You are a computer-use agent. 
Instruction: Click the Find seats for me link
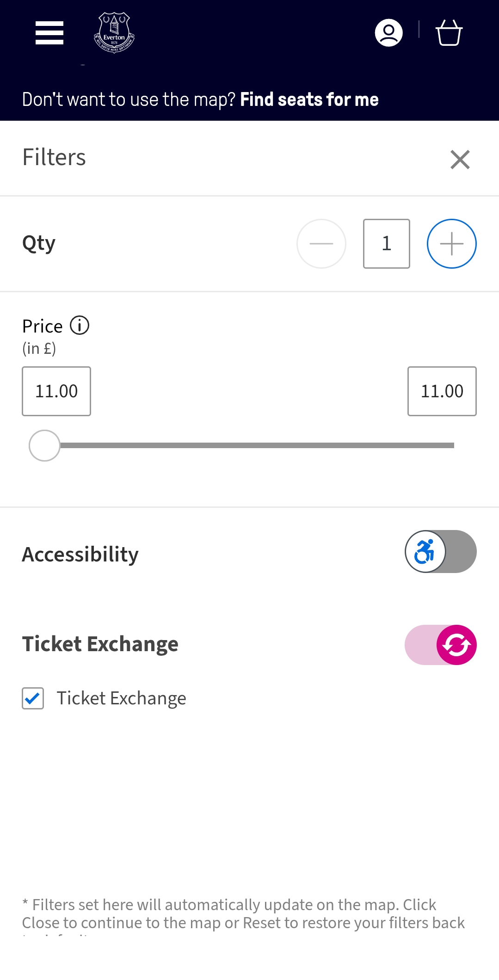pyautogui.click(x=309, y=99)
